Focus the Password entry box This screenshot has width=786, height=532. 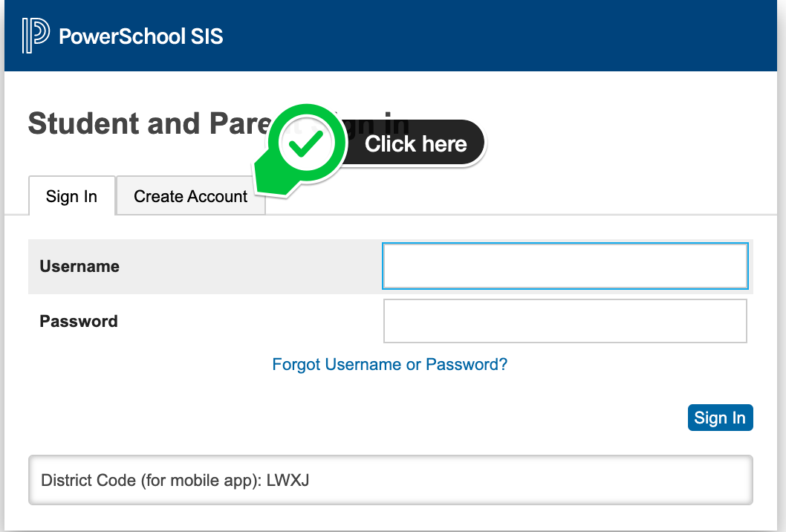[565, 321]
